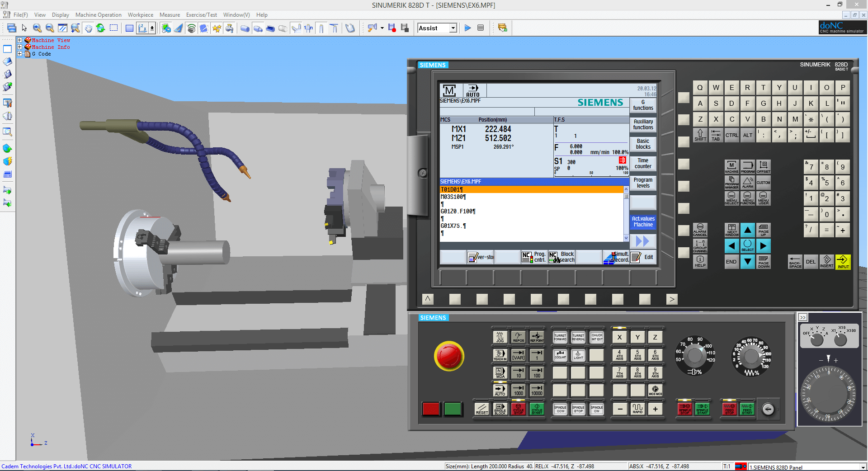Expand the Machine View tree node
The image size is (868, 471).
[x=20, y=40]
